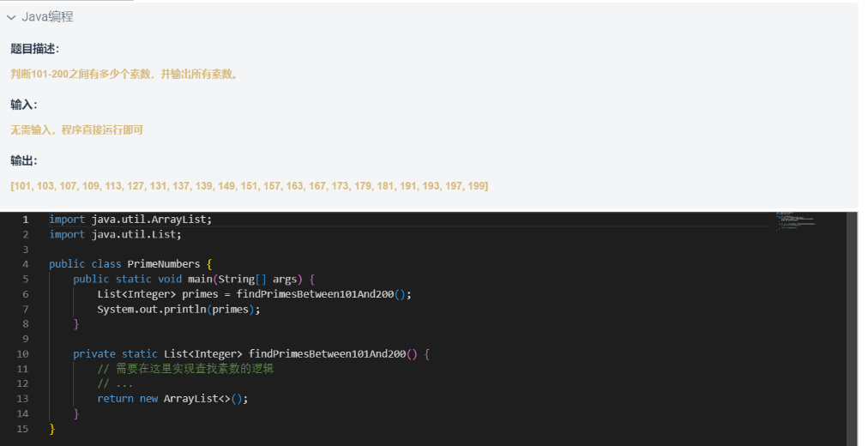This screenshot has width=868, height=446.
Task: Click the code minimap thumbnail
Action: click(x=795, y=220)
